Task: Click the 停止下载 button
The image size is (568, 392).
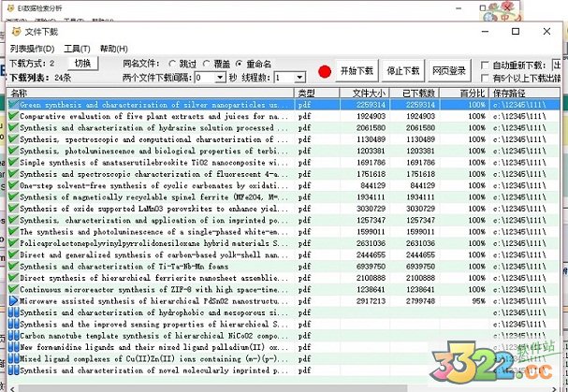Action: (402, 71)
